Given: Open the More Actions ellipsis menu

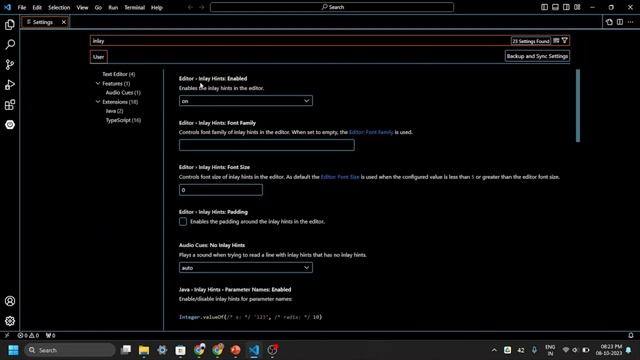Looking at the screenshot, I should pos(631,22).
